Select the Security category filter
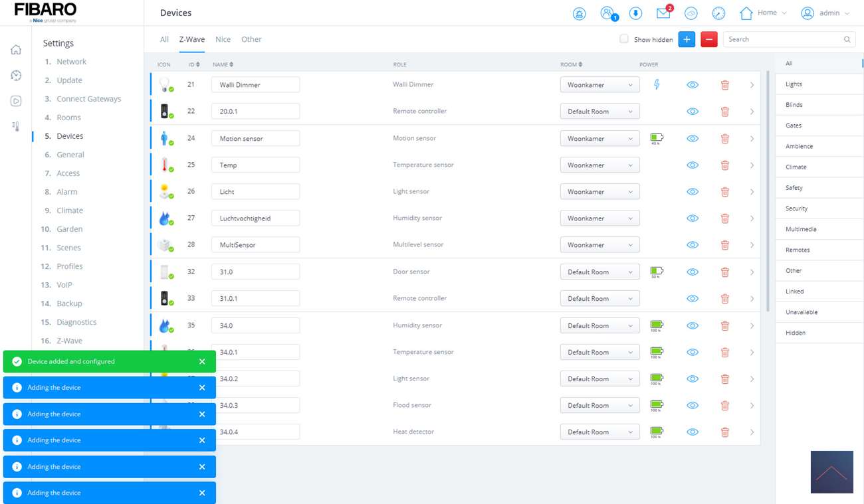This screenshot has width=864, height=504. tap(796, 209)
